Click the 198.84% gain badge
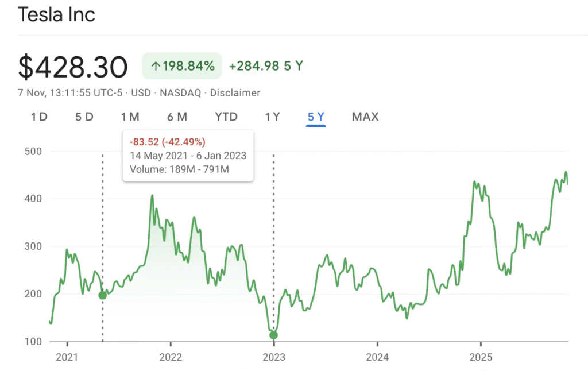Image resolution: width=588 pixels, height=371 pixels. [x=182, y=67]
